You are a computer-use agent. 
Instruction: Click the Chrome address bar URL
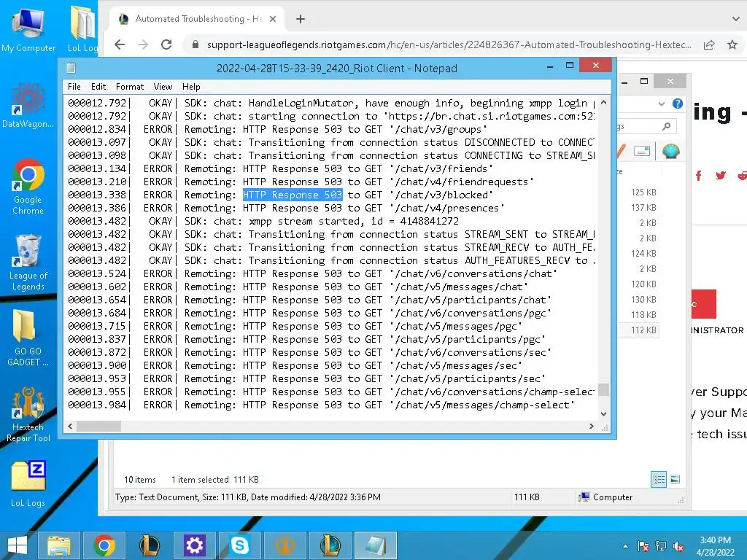[x=449, y=44]
